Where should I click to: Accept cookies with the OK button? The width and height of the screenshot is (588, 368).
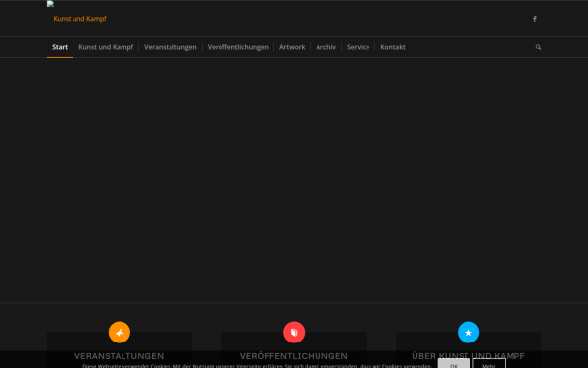454,363
